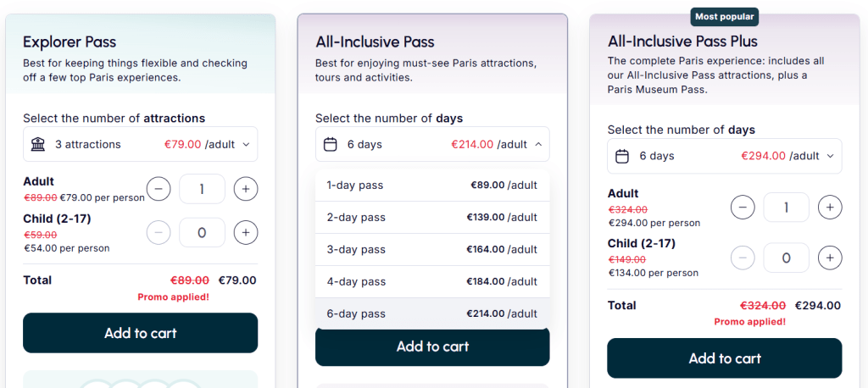Collapse the All-Inclusive Pass days dropdown

pos(537,144)
